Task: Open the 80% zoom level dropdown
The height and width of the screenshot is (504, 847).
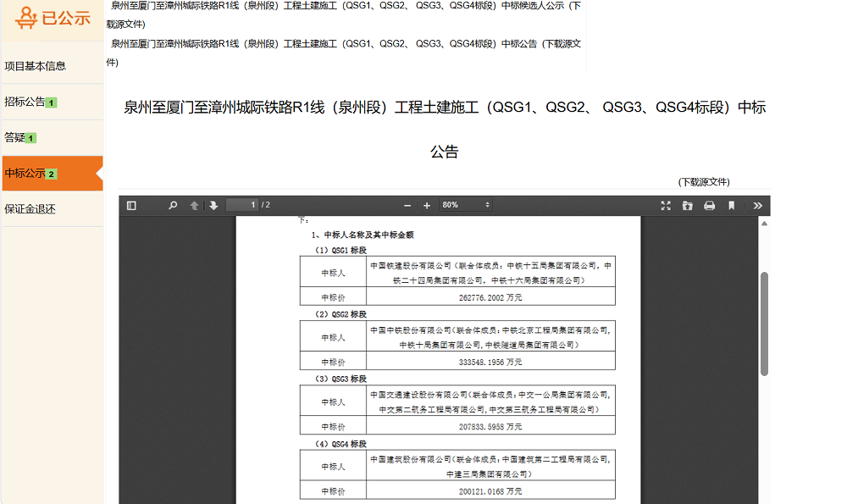Action: point(466,205)
